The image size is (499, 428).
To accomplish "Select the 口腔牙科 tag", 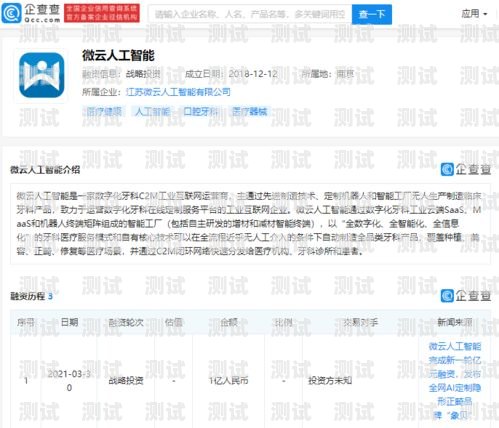I will point(201,112).
